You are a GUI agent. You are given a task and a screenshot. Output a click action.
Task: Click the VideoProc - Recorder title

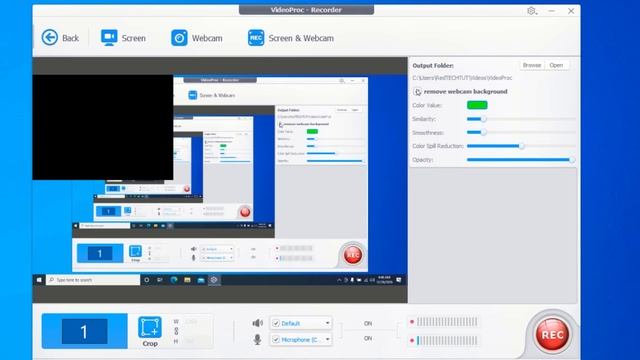(306, 10)
